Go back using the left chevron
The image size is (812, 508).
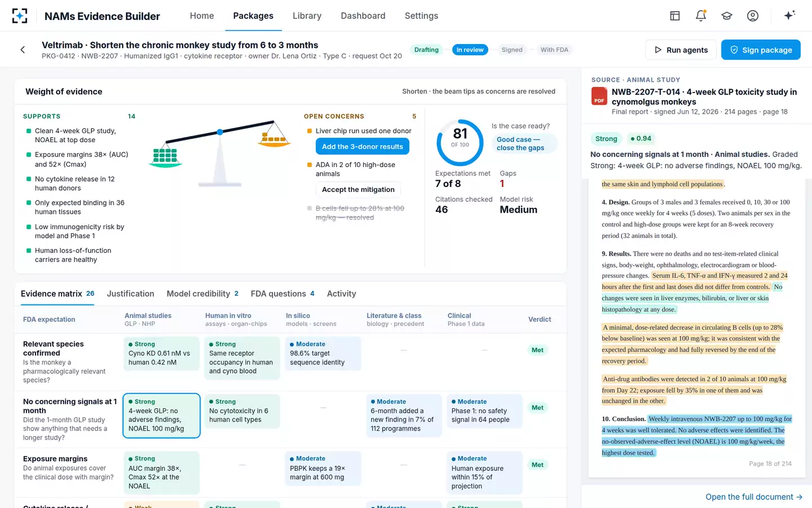(x=23, y=50)
